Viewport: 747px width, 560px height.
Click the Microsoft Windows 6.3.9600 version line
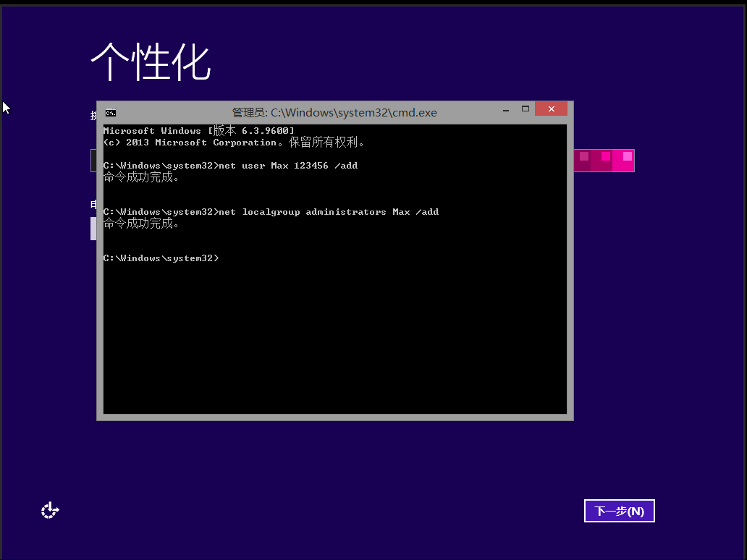coord(199,131)
